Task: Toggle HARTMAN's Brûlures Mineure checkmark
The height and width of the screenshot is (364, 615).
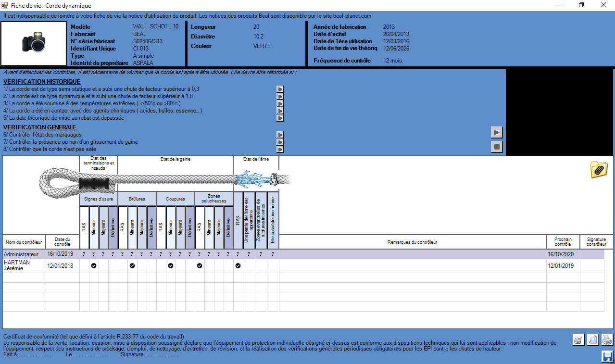Action: (x=132, y=265)
